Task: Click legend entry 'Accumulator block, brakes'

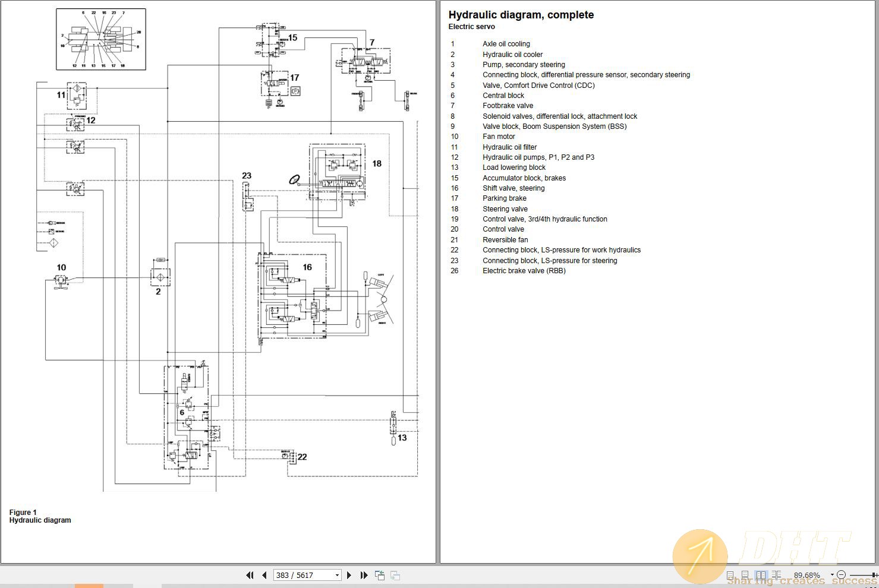Action: [524, 178]
